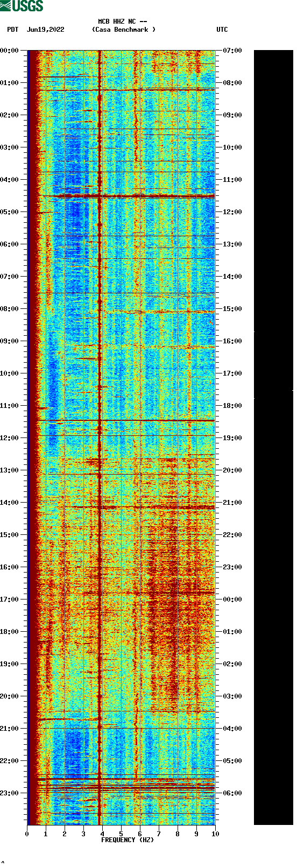
Task: Click the 11:00 UTC time label
Action: point(232,180)
